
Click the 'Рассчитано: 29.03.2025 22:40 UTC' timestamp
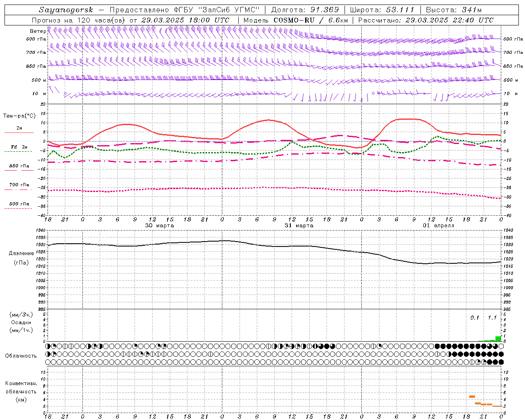click(426, 20)
